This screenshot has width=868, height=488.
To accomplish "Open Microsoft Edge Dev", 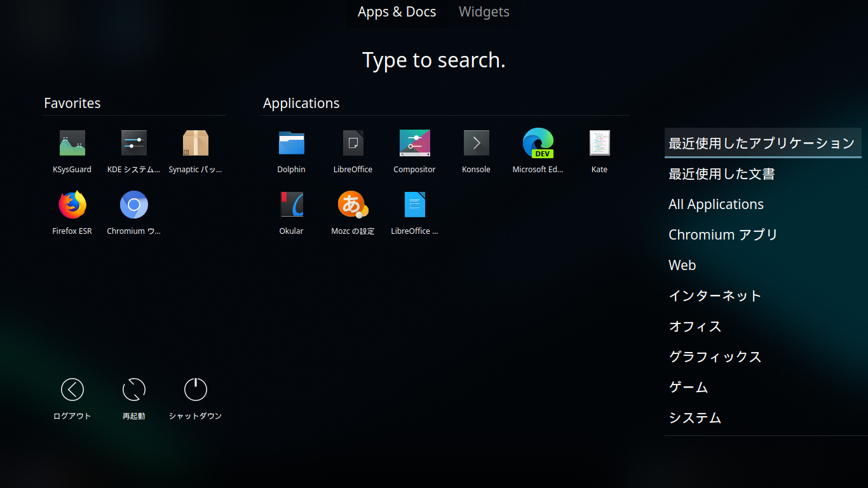I will coord(538,151).
